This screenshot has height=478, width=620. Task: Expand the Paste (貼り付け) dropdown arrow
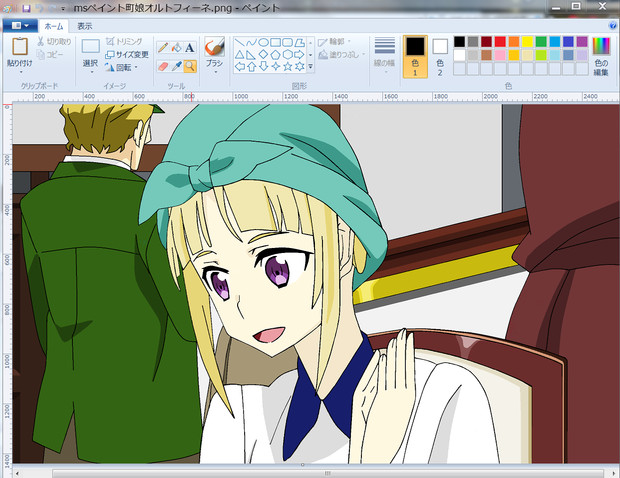[20, 72]
